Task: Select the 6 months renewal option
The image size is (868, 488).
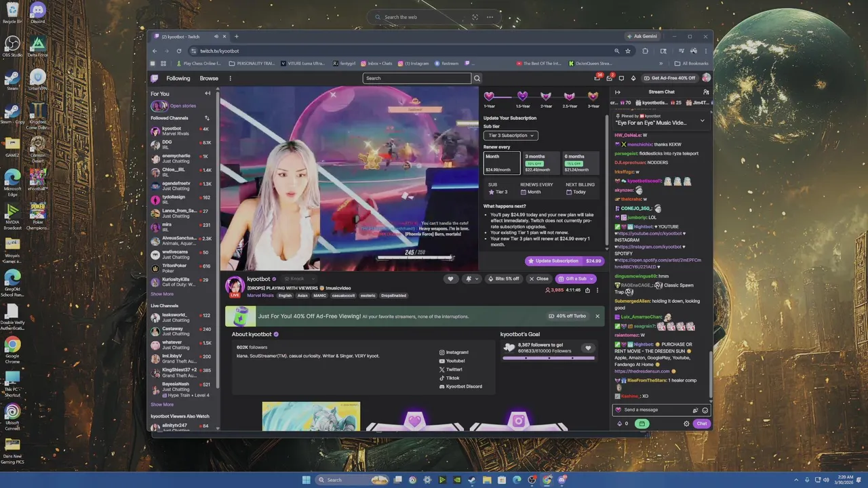Action: tap(580, 163)
